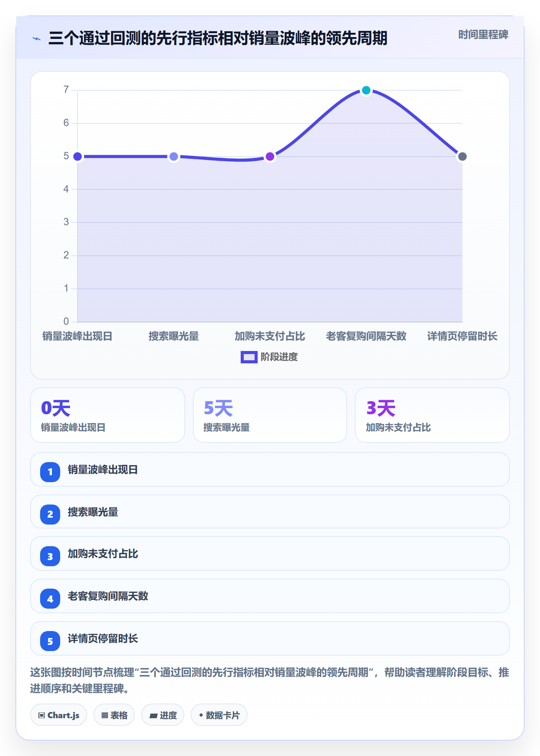The height and width of the screenshot is (756, 540).
Task: Click the x-axis label 销量波峰出现日
Action: coord(77,336)
